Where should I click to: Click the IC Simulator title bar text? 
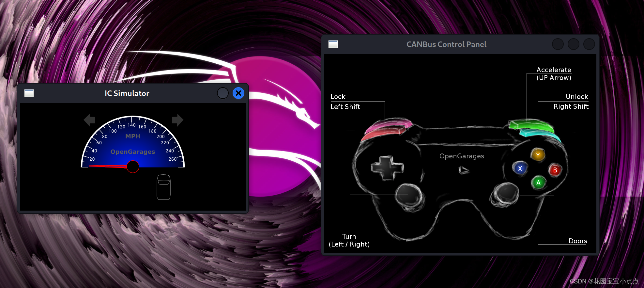tap(127, 93)
